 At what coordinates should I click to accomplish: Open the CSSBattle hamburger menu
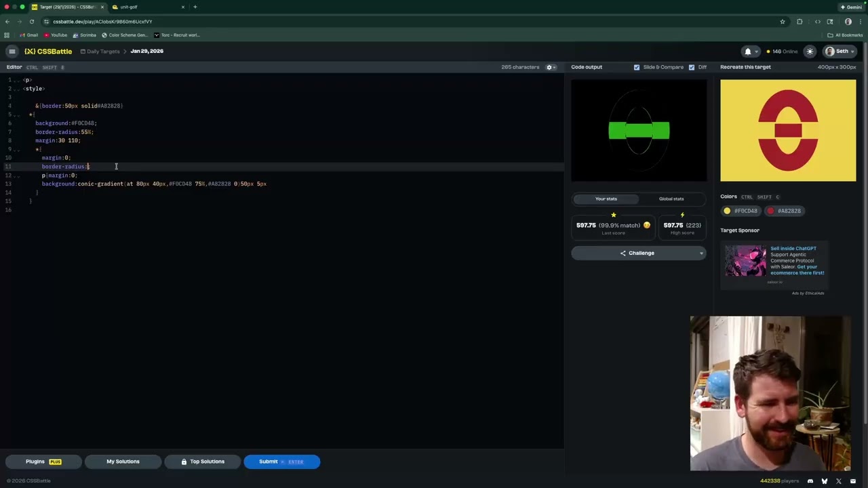point(12,52)
